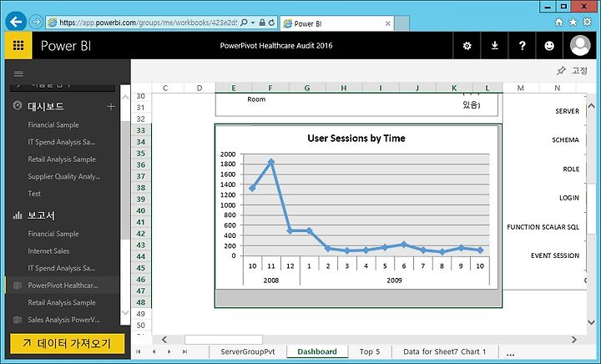Open the address bar dropdown arrow
The image size is (601, 364).
(253, 23)
